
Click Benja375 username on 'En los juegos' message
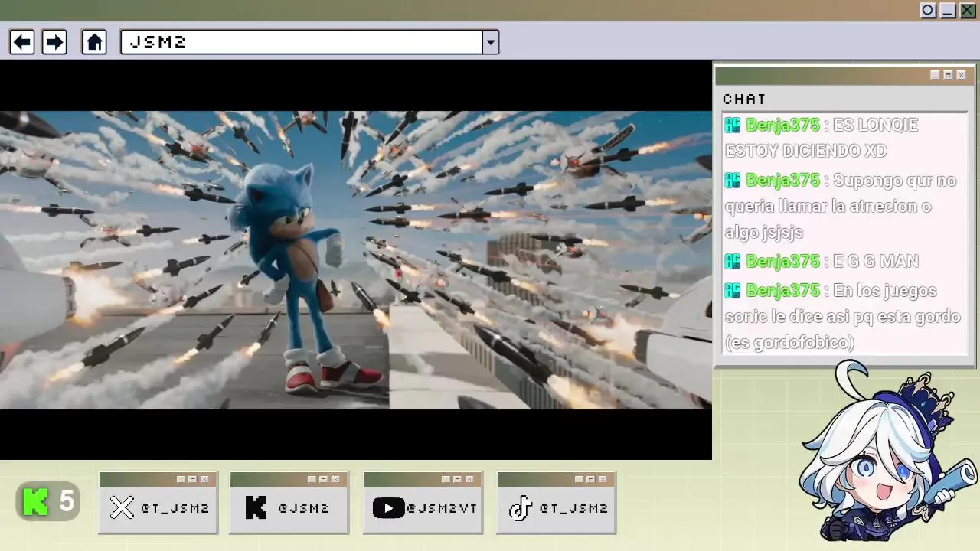[x=782, y=291]
